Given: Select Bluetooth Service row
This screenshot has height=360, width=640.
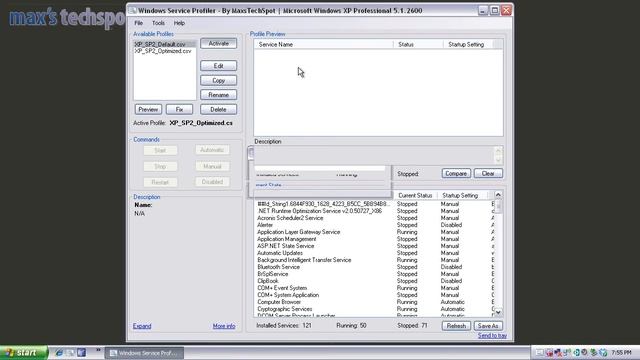Looking at the screenshot, I should [373, 267].
